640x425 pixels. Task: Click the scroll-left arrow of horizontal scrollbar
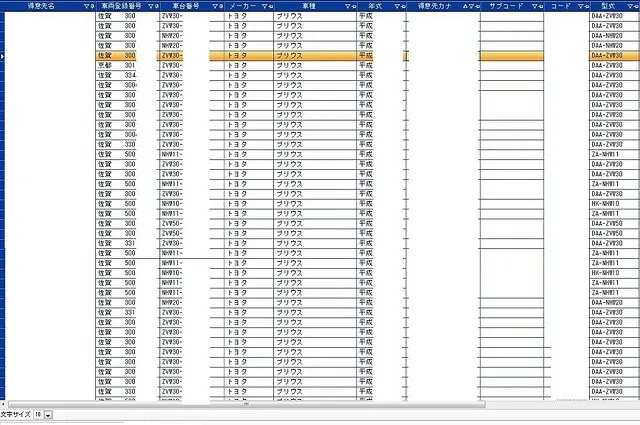pyautogui.click(x=3, y=404)
